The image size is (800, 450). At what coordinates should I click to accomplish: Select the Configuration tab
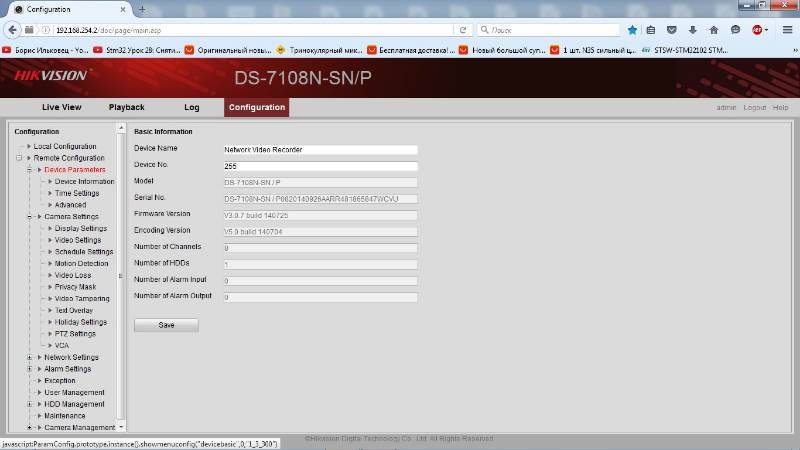click(x=257, y=107)
